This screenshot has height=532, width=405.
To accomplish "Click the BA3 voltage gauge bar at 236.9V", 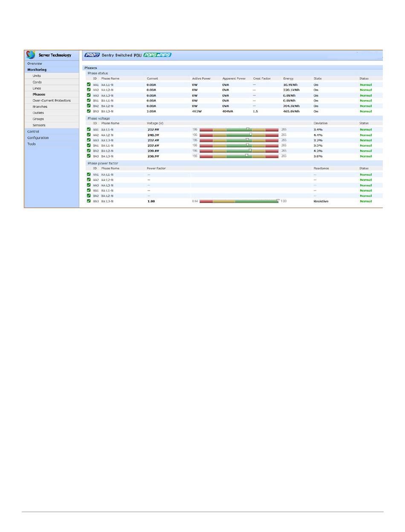I will click(239, 156).
